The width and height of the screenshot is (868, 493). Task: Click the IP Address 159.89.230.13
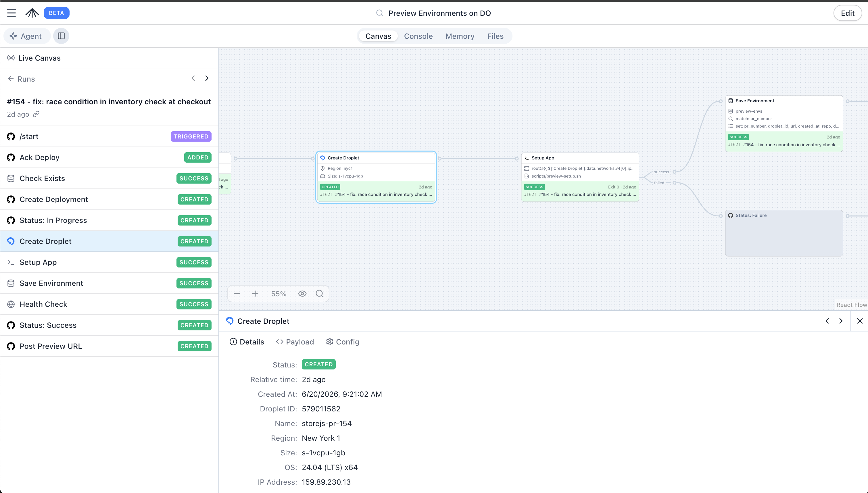326,482
